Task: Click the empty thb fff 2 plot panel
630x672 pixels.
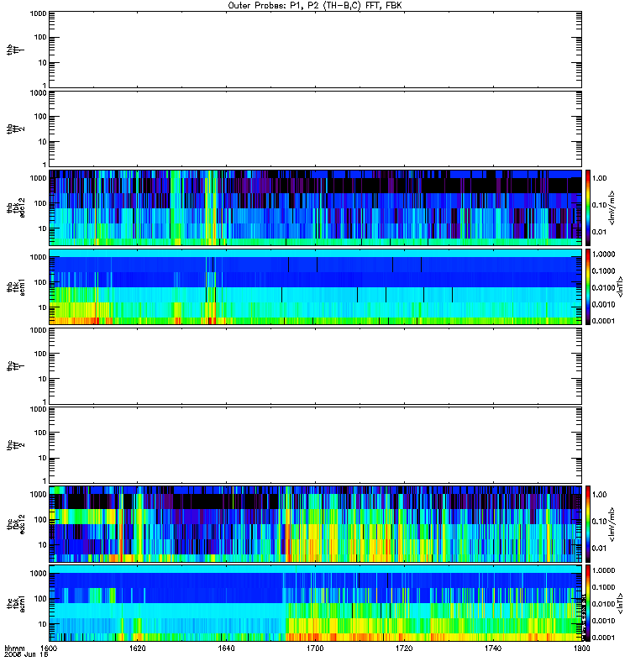Action: point(315,129)
